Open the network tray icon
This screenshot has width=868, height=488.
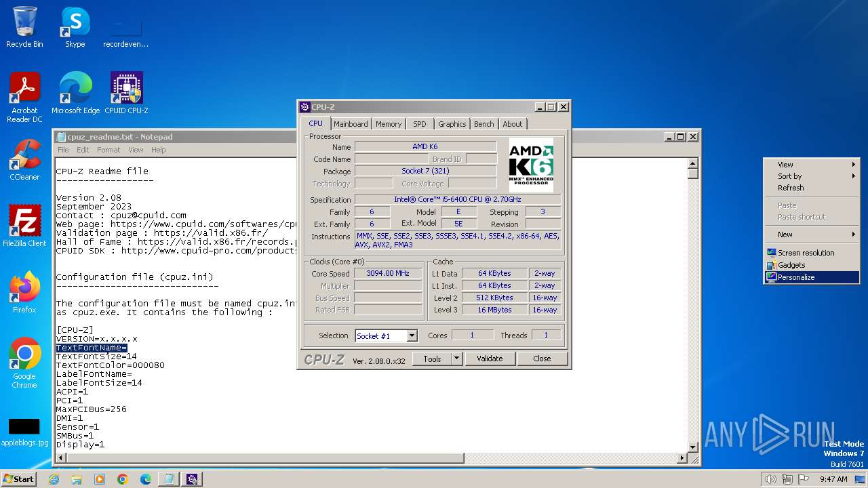click(787, 479)
